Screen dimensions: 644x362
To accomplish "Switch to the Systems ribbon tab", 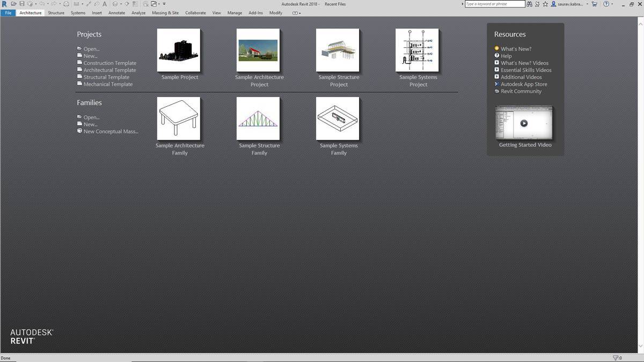I will pos(78,13).
